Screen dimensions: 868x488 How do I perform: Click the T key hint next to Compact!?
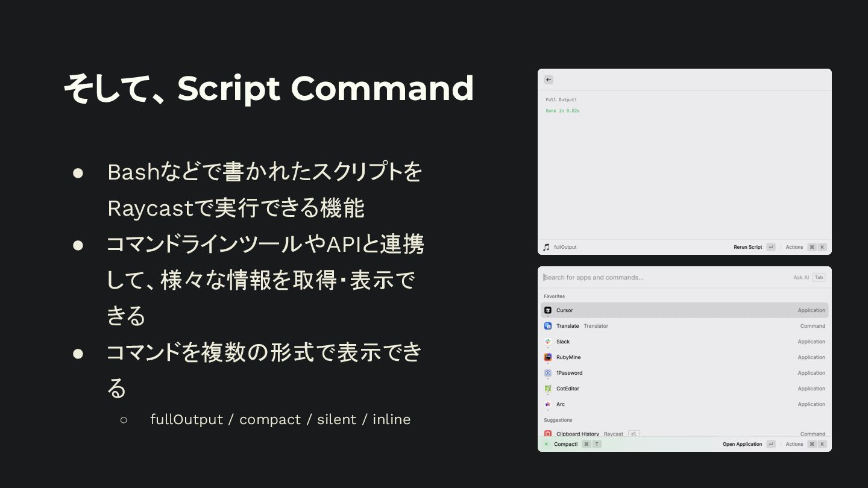click(597, 444)
